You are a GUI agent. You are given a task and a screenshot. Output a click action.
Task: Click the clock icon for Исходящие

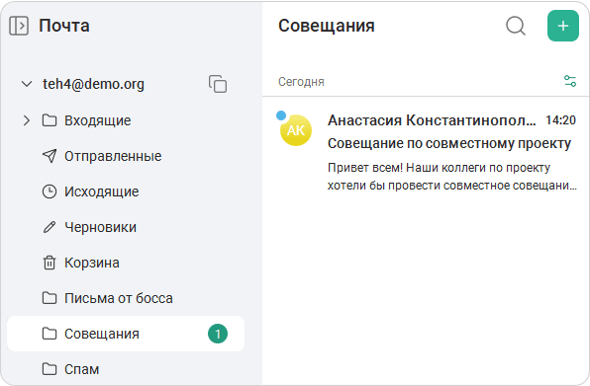tap(49, 191)
